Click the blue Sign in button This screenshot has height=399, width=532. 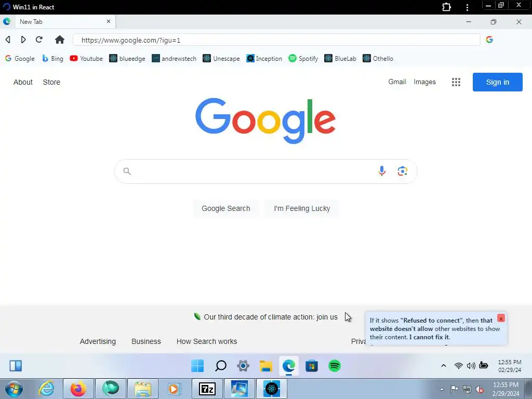point(497,82)
